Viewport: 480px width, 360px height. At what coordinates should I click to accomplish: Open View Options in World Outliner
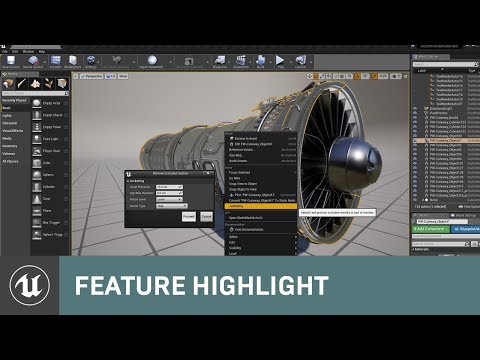pyautogui.click(x=469, y=207)
